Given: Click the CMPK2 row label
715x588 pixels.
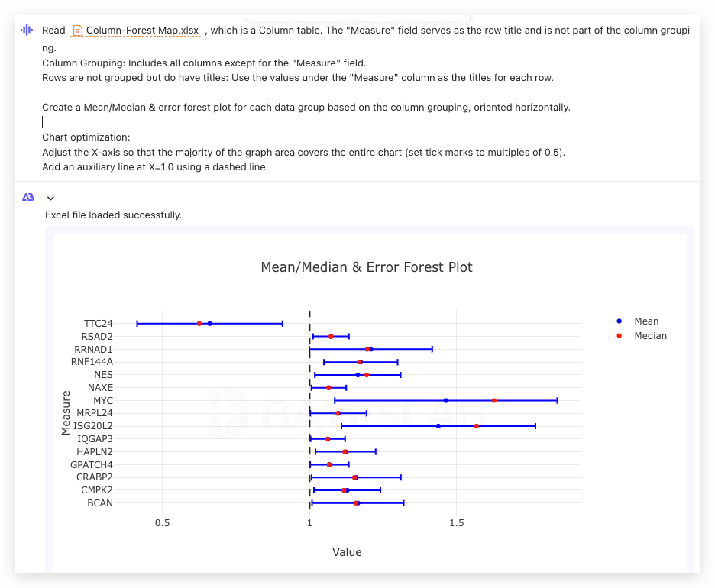Looking at the screenshot, I should (97, 490).
